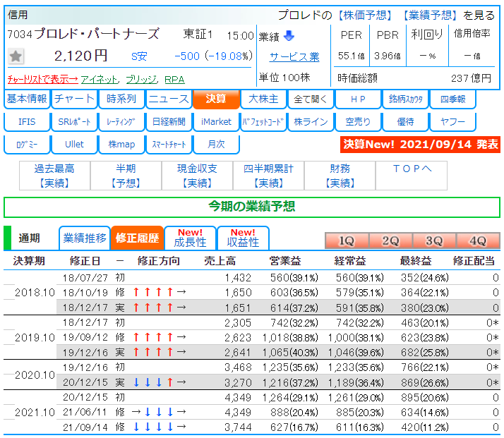The height and width of the screenshot is (438, 504).
Task: Open the 銘柄スカウタ tab
Action: [405, 99]
